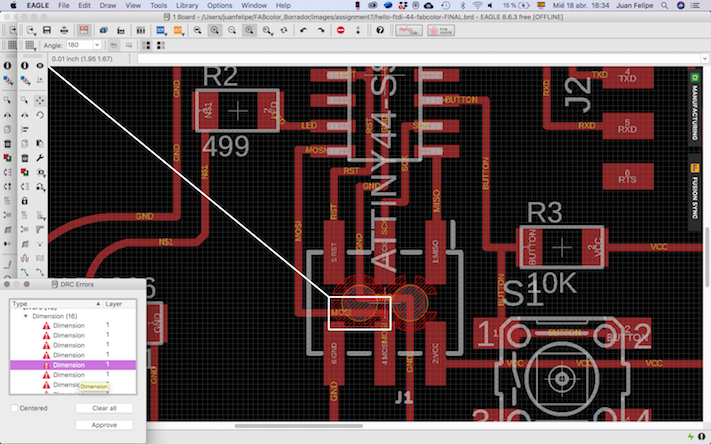Select the Move tool crosshair arrows

tap(40, 100)
